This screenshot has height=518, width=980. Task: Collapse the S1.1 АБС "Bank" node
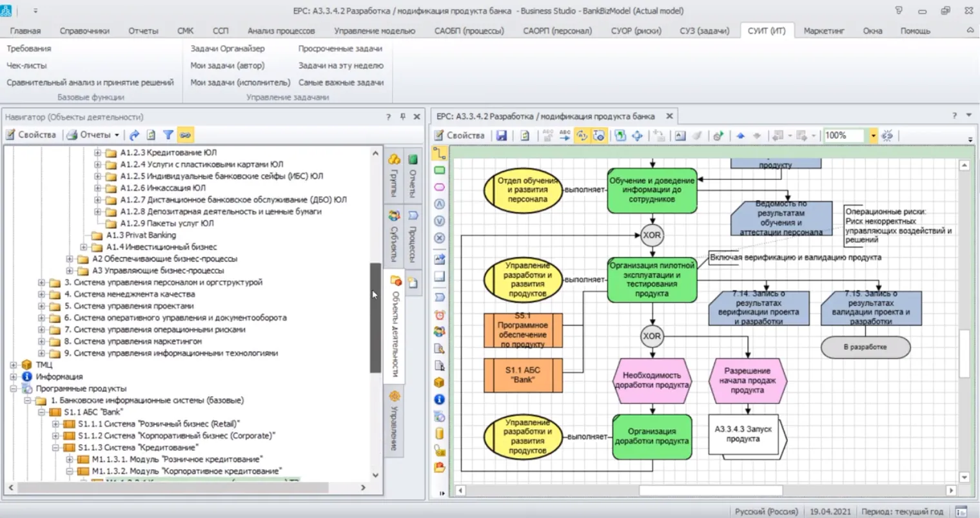[41, 412]
